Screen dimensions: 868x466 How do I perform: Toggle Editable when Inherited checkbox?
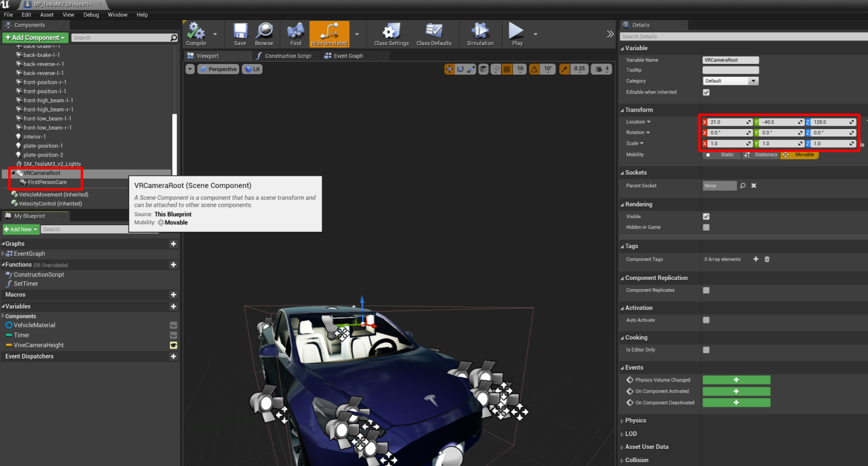tap(706, 92)
